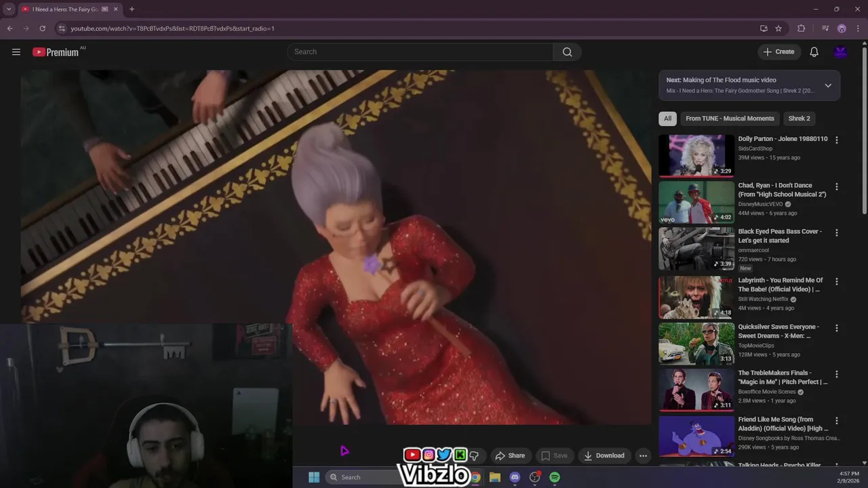This screenshot has width=868, height=488.
Task: Select From TUNE - Musical Moments chip
Action: pyautogui.click(x=730, y=119)
